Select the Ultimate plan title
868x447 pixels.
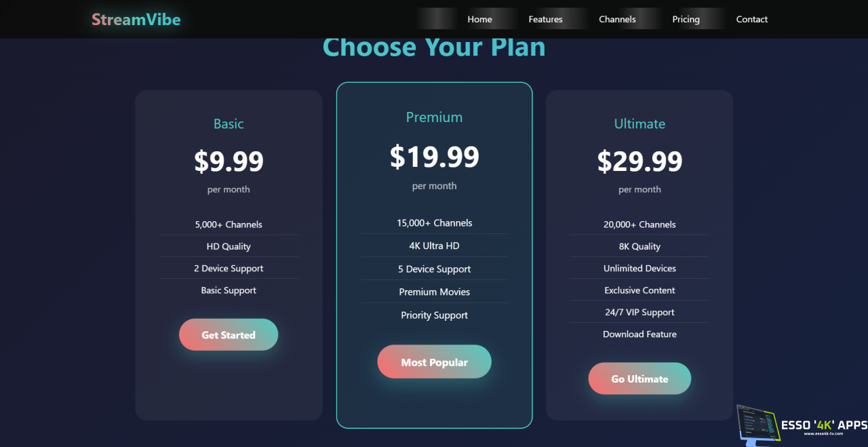tap(639, 123)
